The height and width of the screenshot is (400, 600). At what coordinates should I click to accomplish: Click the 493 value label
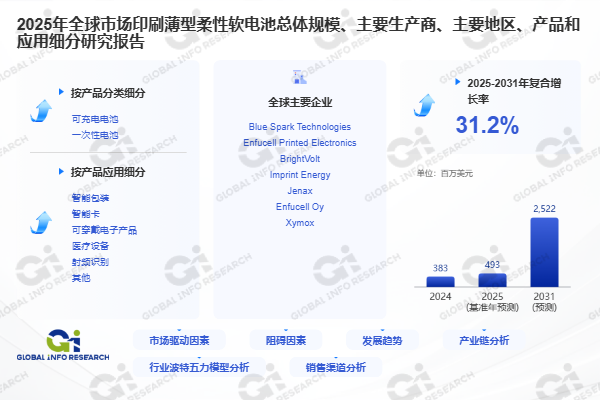tap(492, 265)
